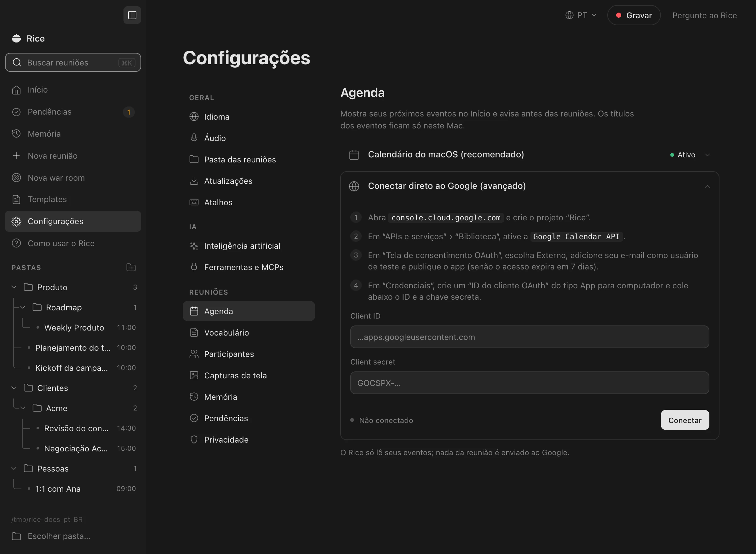This screenshot has width=756, height=554.
Task: Click the Google Calendar API code text
Action: pos(576,236)
